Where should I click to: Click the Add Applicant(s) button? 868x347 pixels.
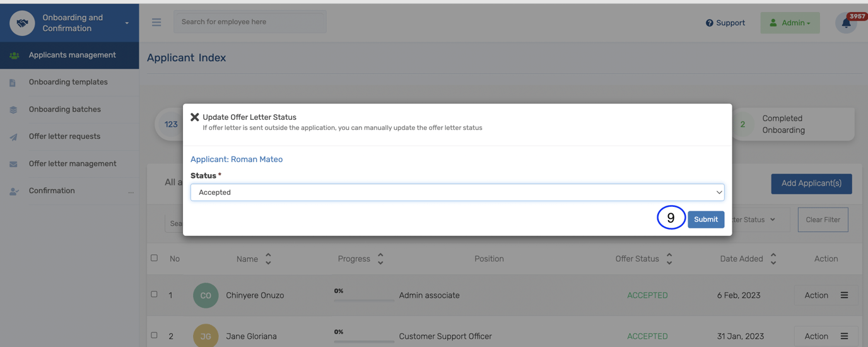coord(811,184)
